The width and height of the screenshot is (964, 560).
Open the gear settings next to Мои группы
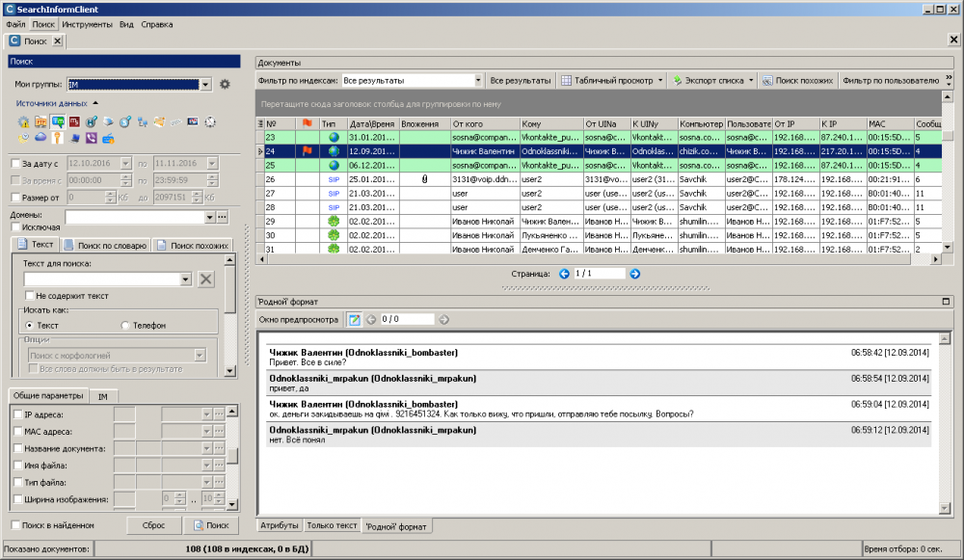225,85
